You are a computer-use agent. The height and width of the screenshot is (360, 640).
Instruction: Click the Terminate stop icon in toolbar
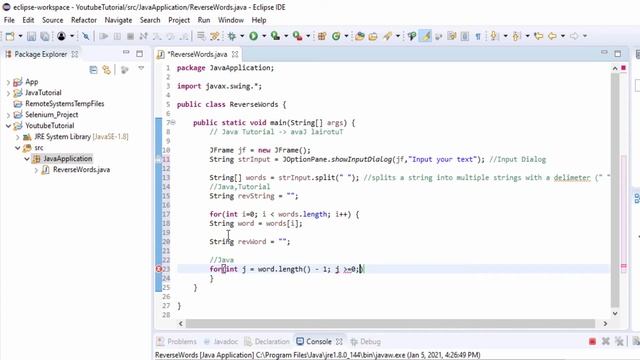coord(130,36)
